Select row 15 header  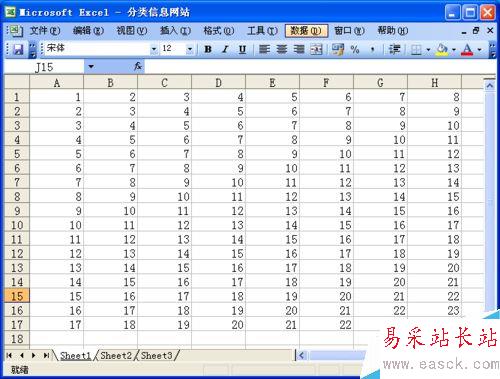click(x=17, y=296)
